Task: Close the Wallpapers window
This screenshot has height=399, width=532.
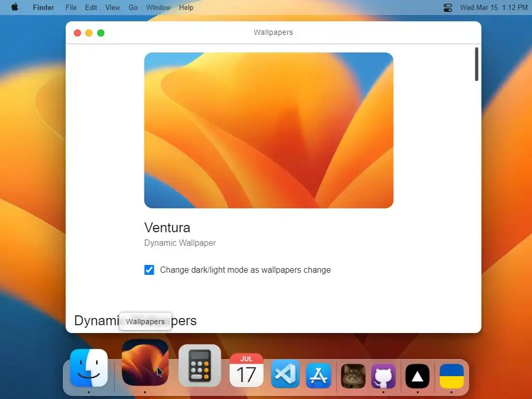Action: coord(77,33)
